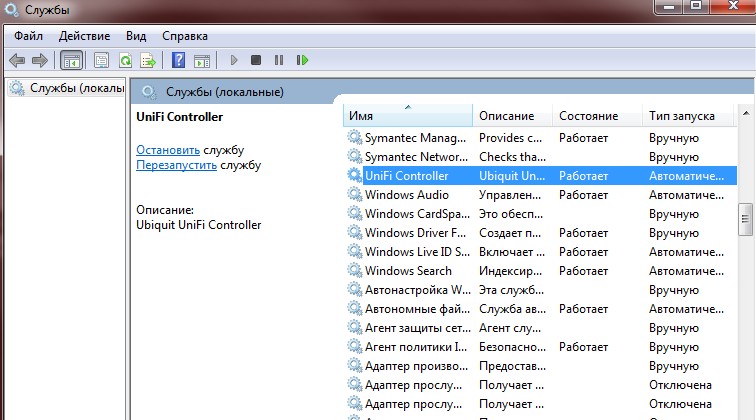
Task: Click the Start service play icon
Action: pos(234,60)
